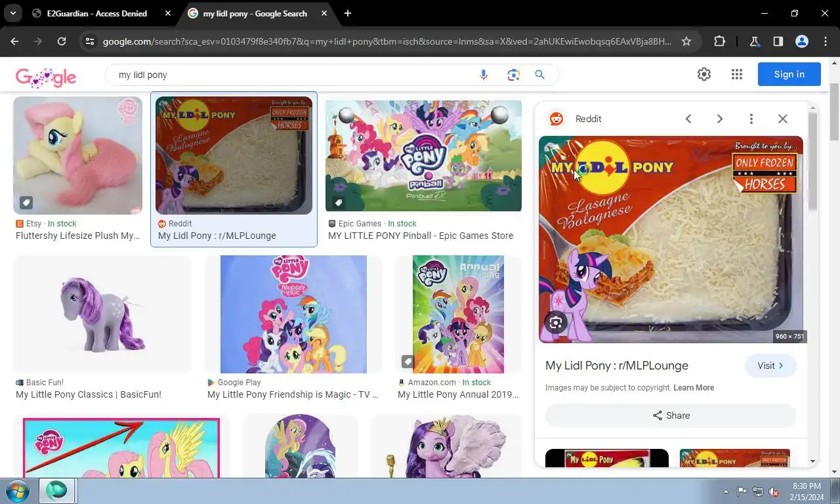Click the Visit button

[x=770, y=366]
